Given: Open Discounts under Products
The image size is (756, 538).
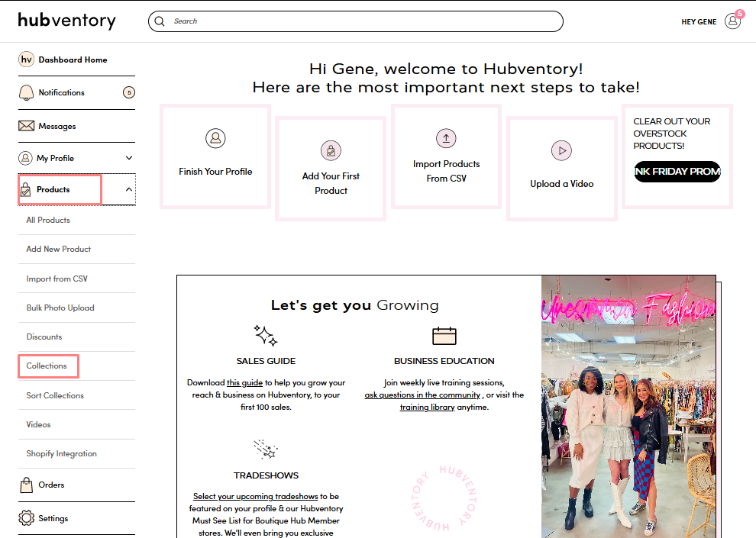Looking at the screenshot, I should point(44,337).
